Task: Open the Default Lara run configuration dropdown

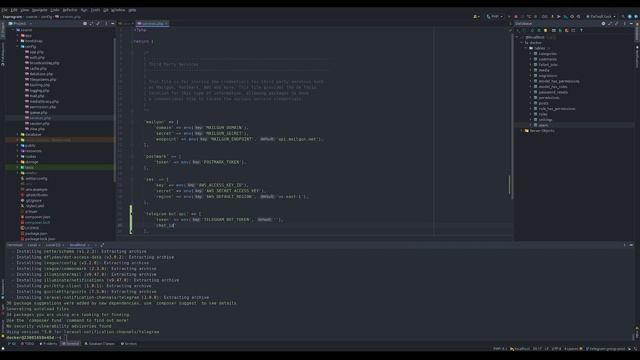Action: [x=600, y=17]
